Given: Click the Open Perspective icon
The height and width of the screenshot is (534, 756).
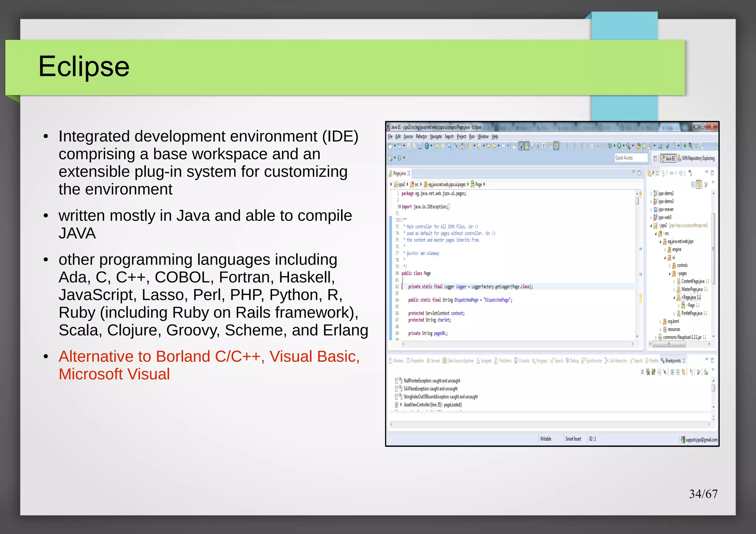Looking at the screenshot, I should (x=655, y=158).
